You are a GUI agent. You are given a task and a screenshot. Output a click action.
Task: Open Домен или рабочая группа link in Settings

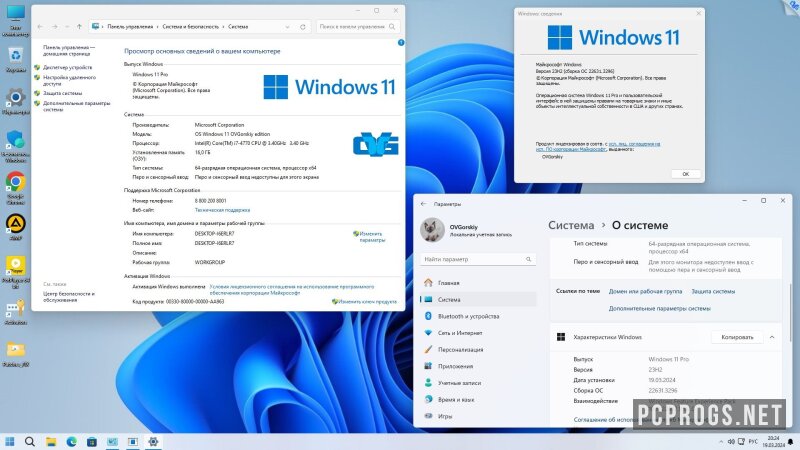(645, 291)
